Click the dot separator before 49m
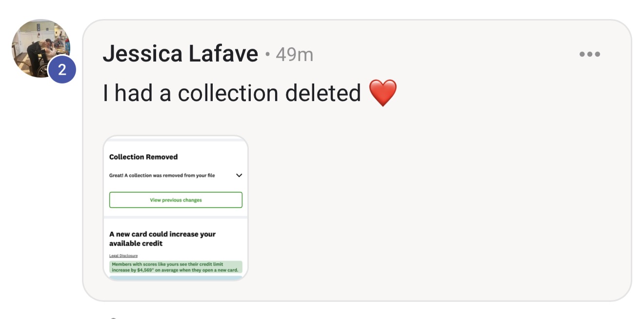644x319 pixels. (267, 55)
